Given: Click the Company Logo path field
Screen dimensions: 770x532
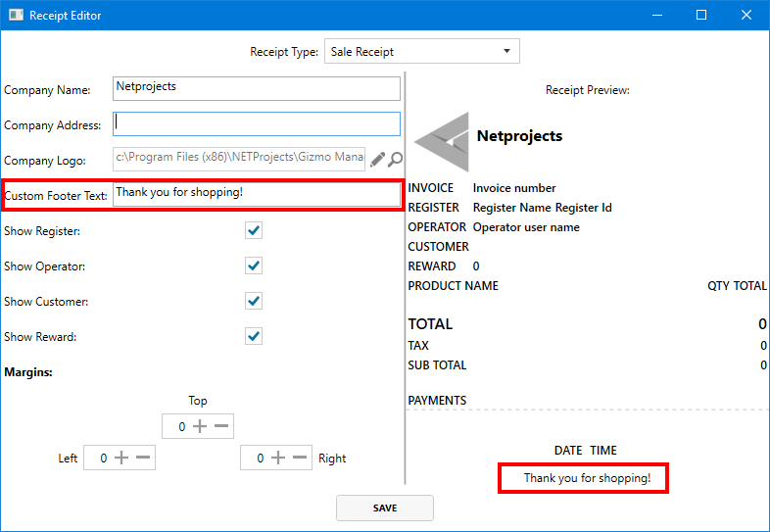Looking at the screenshot, I should (x=239, y=159).
